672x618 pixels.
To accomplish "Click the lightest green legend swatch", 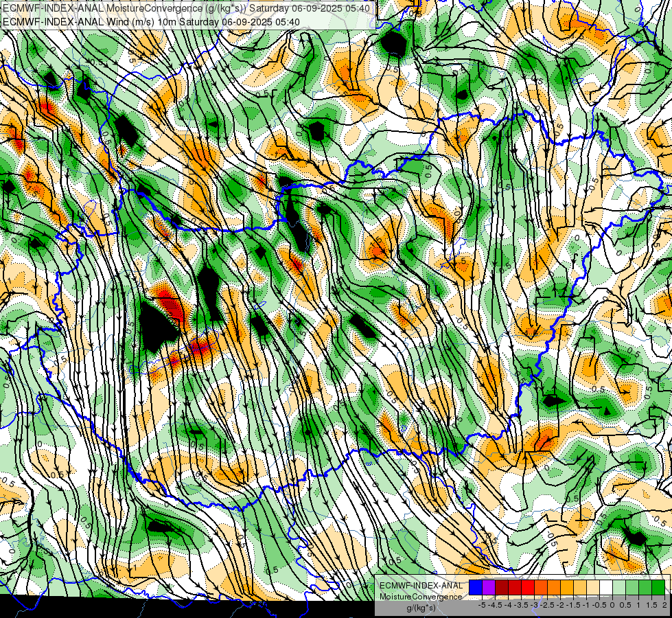I will click(x=619, y=588).
